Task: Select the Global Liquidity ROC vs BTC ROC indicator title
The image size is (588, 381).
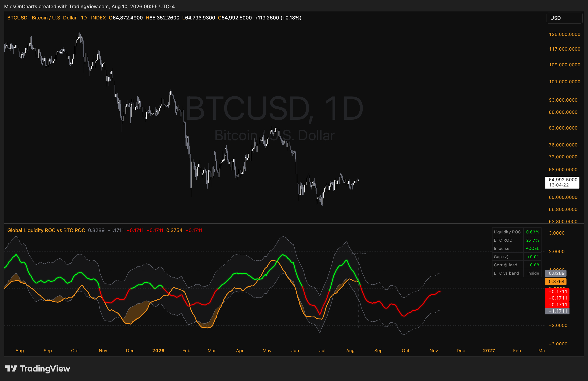Action: (x=46, y=230)
